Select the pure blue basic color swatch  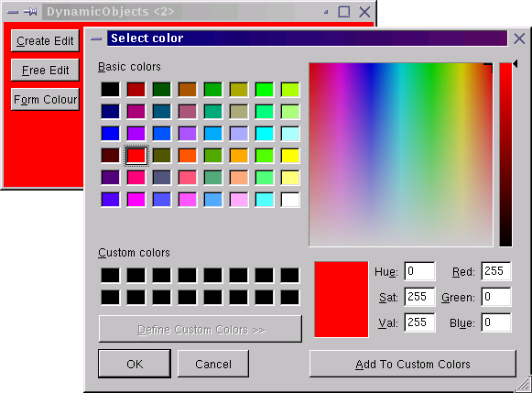tap(110, 134)
